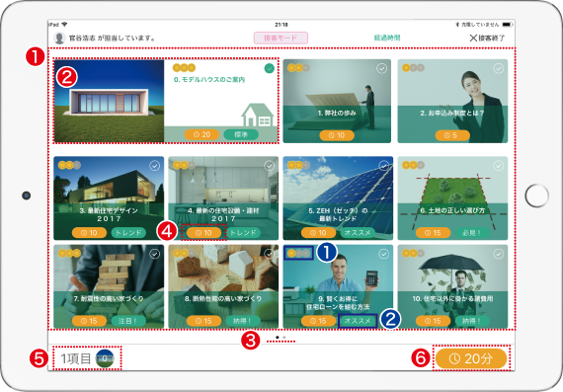Open card 5 ZEH solar panel thumbnail

coord(338,197)
